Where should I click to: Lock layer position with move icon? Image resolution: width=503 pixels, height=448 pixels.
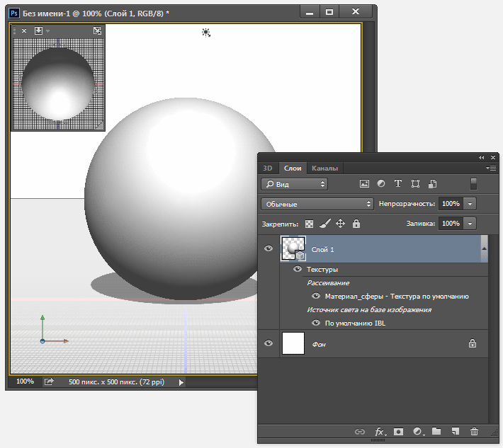tap(340, 224)
